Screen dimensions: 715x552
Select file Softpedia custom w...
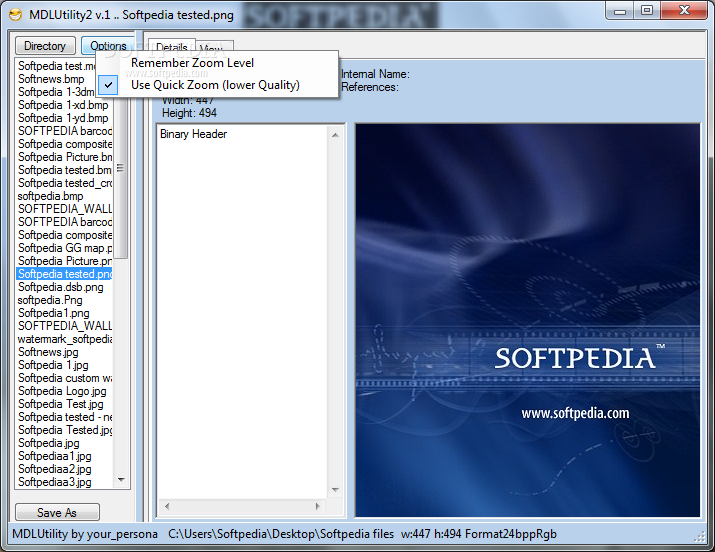coord(65,378)
